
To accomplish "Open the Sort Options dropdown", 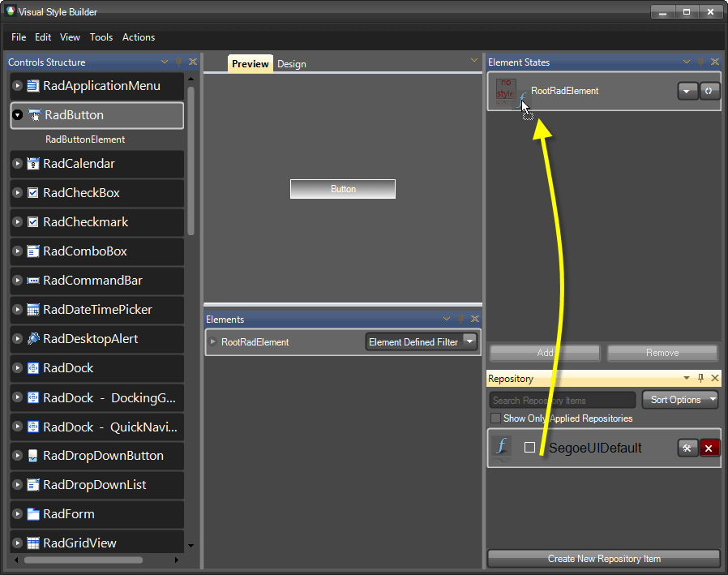I will click(679, 400).
